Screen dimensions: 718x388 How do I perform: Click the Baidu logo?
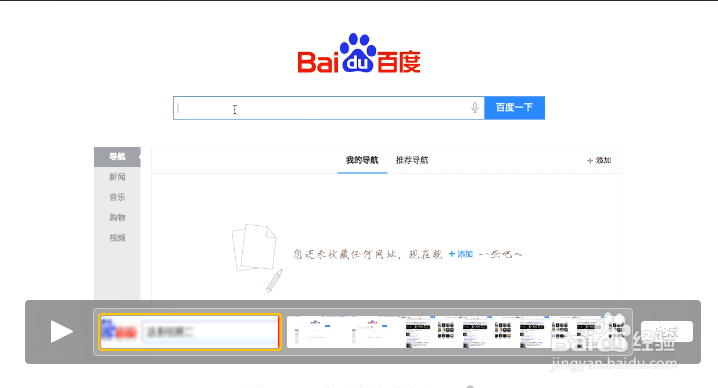[x=359, y=53]
